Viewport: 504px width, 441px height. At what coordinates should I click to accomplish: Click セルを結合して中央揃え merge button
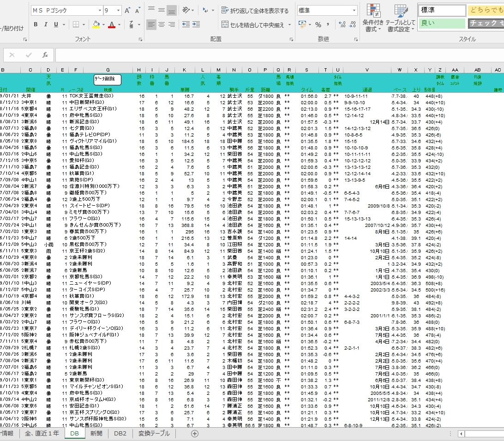pos(252,25)
